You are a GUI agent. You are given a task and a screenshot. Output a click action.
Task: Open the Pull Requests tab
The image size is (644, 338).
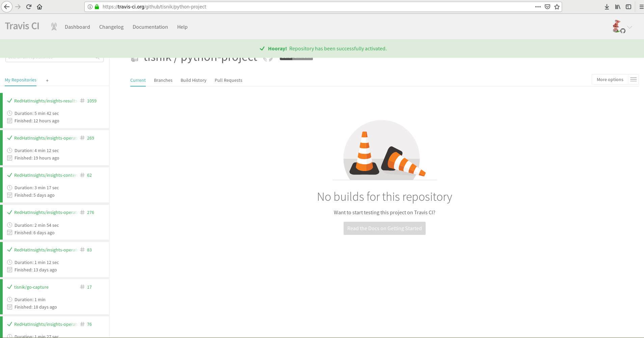[229, 80]
